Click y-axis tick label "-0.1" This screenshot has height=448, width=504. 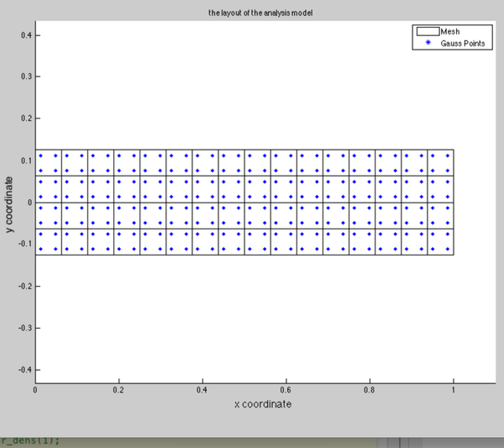pos(25,244)
